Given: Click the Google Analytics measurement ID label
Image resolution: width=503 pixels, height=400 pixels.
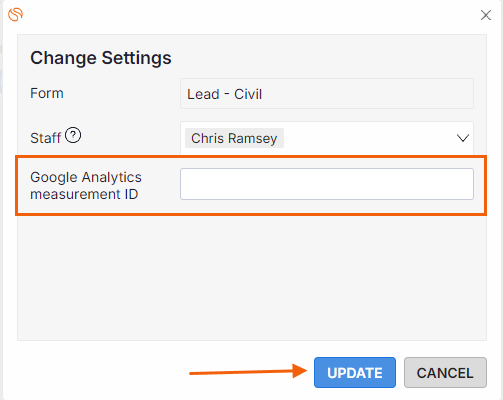Looking at the screenshot, I should pyautogui.click(x=86, y=186).
